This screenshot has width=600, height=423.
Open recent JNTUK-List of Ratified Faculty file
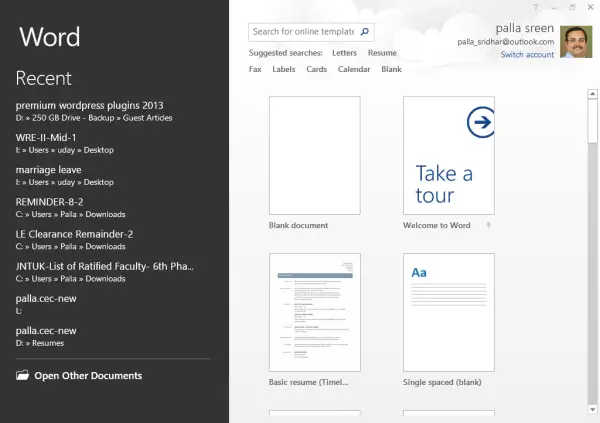(104, 272)
